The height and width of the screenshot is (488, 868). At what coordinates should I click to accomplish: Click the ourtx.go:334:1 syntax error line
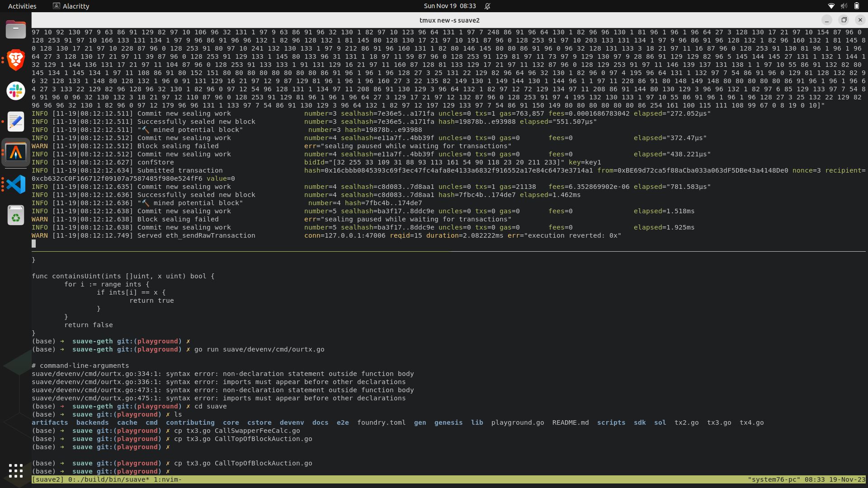[x=223, y=374]
